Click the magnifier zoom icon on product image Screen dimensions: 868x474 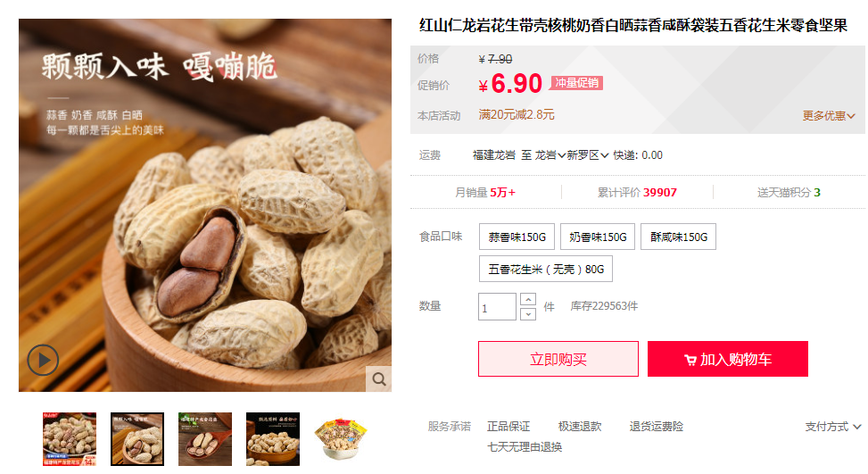379,379
